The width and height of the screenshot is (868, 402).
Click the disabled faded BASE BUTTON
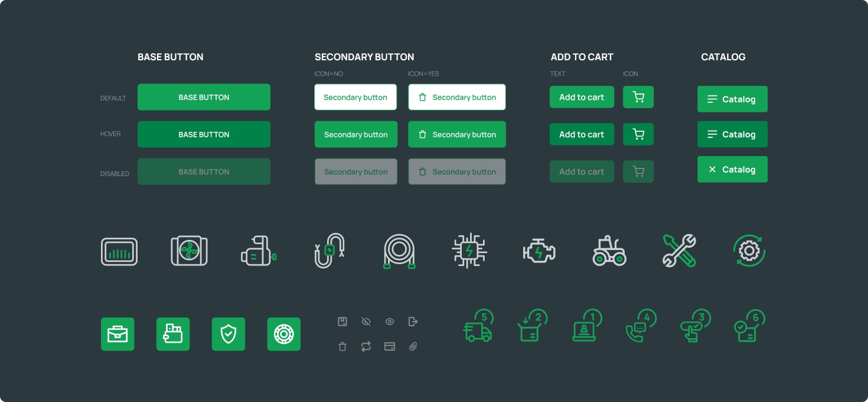point(204,171)
